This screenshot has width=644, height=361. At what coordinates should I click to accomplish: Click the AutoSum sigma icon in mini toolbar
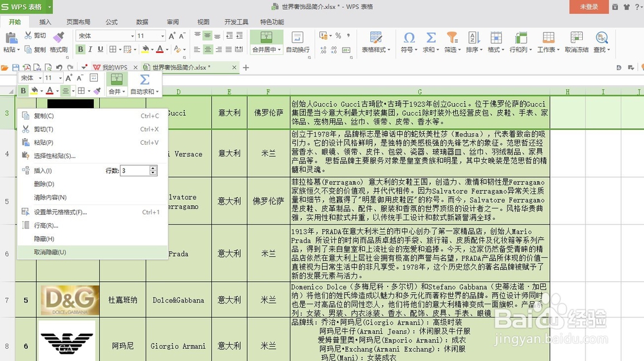click(x=144, y=79)
